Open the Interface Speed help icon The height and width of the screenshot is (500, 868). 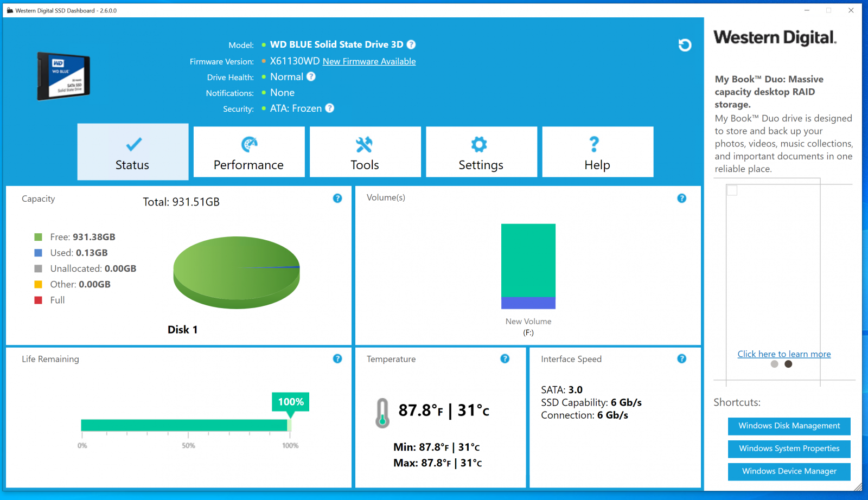(x=681, y=359)
